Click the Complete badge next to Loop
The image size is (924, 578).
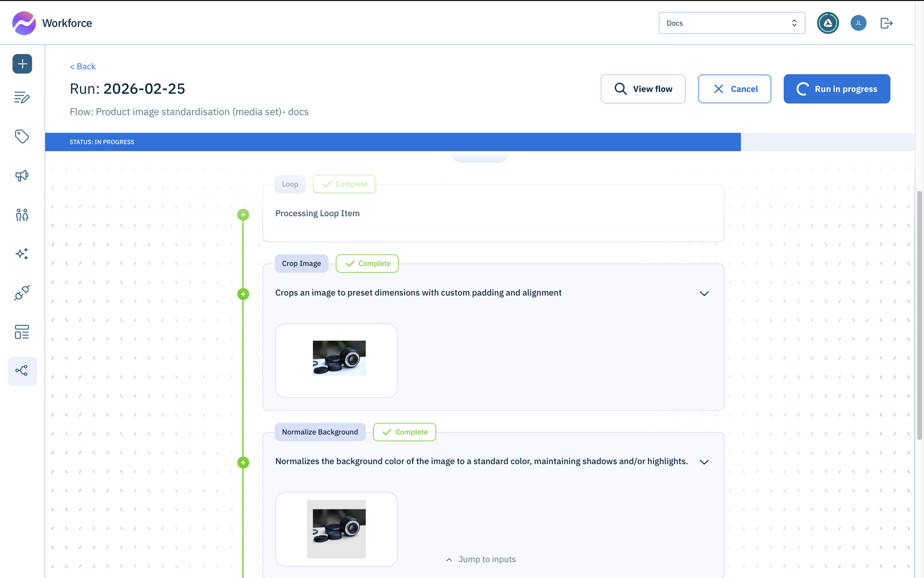click(x=344, y=184)
